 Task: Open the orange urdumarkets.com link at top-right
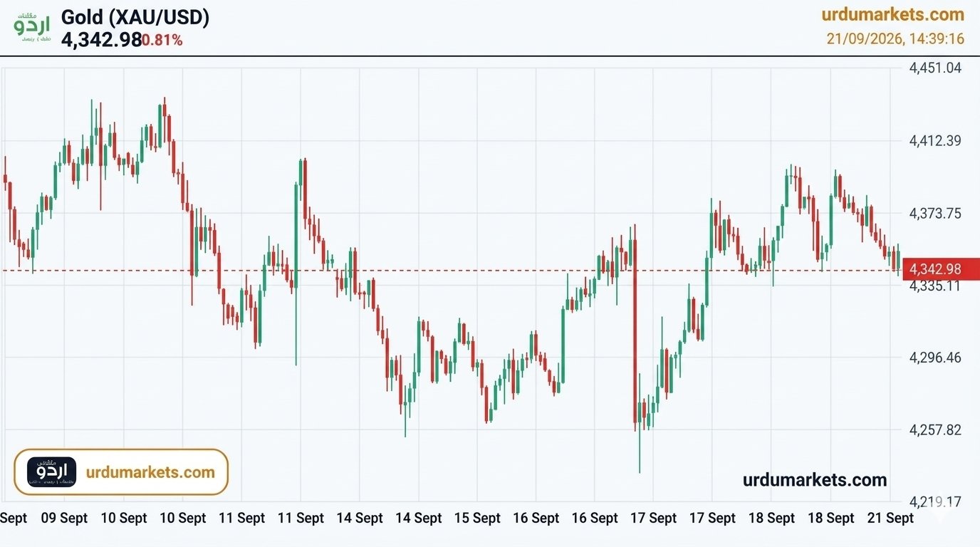[x=892, y=14]
